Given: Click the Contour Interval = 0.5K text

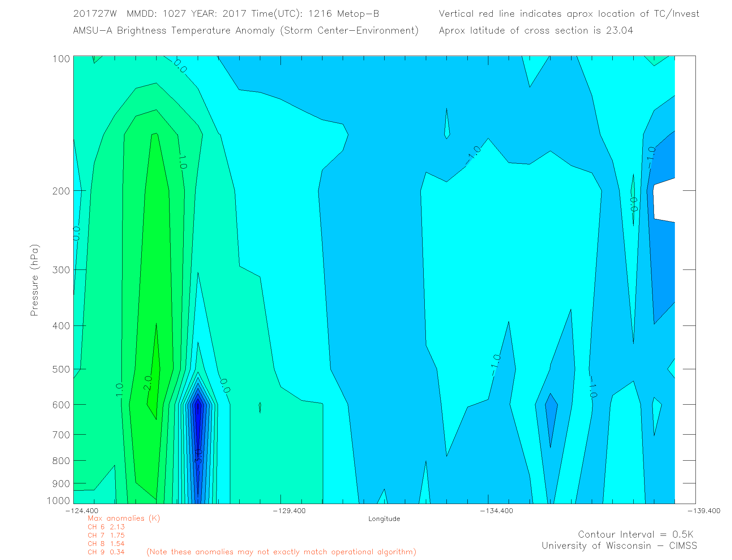Looking at the screenshot, I should 635,534.
